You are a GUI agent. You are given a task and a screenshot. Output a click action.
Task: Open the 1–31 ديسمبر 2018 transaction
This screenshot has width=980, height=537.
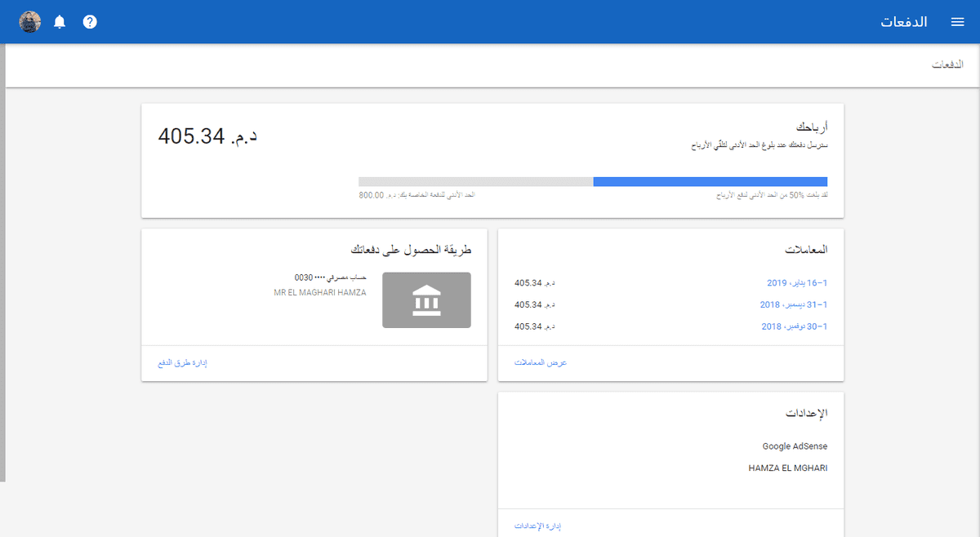pos(794,304)
